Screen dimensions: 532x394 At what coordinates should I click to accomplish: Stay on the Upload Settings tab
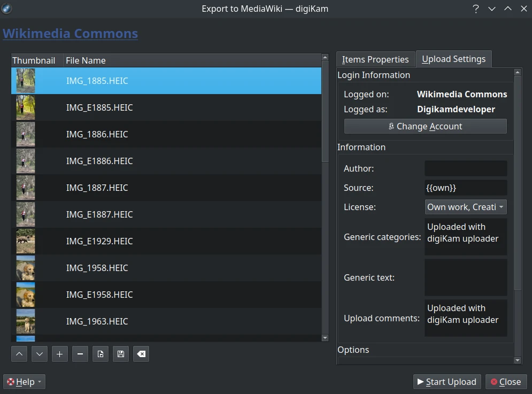tap(453, 59)
